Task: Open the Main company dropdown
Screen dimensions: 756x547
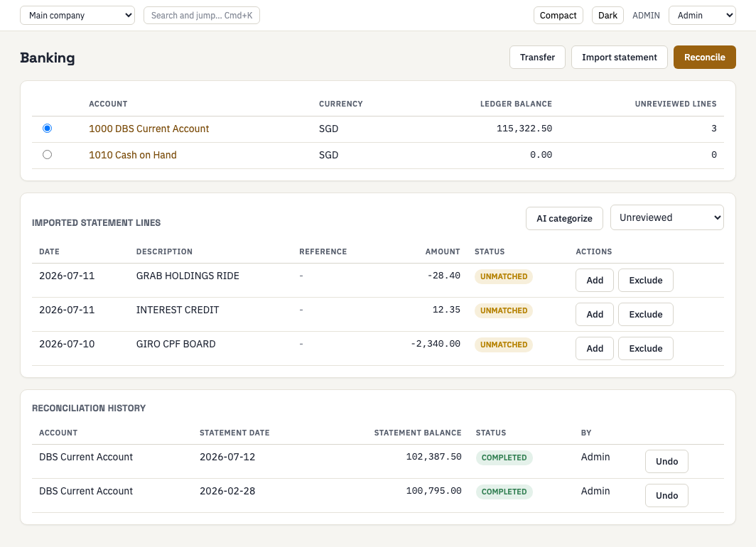Action: click(77, 16)
